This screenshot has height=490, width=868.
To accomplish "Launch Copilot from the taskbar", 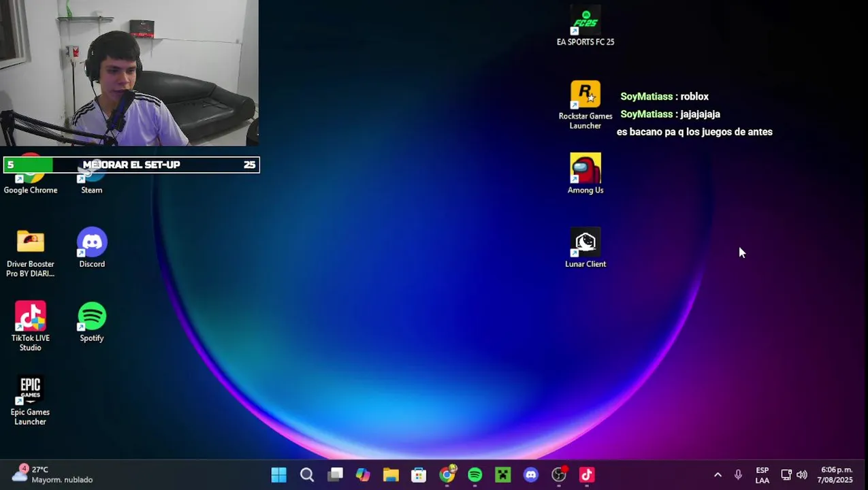I will click(x=363, y=475).
